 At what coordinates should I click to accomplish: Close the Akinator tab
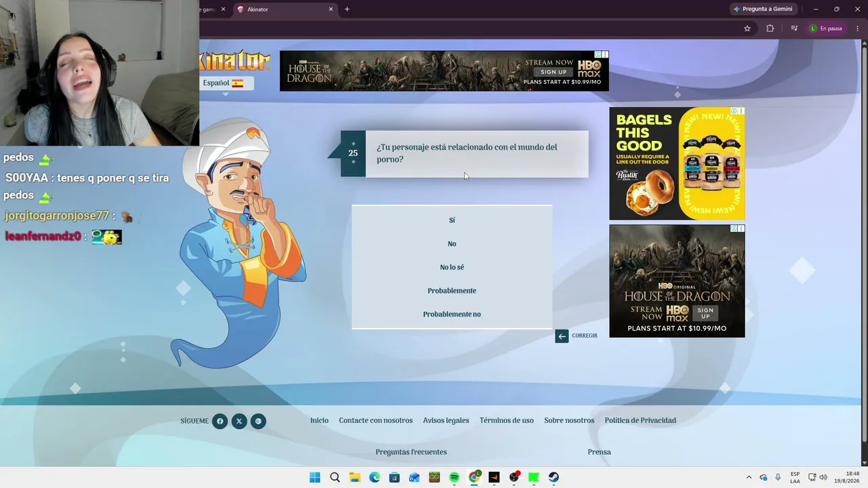point(331,9)
